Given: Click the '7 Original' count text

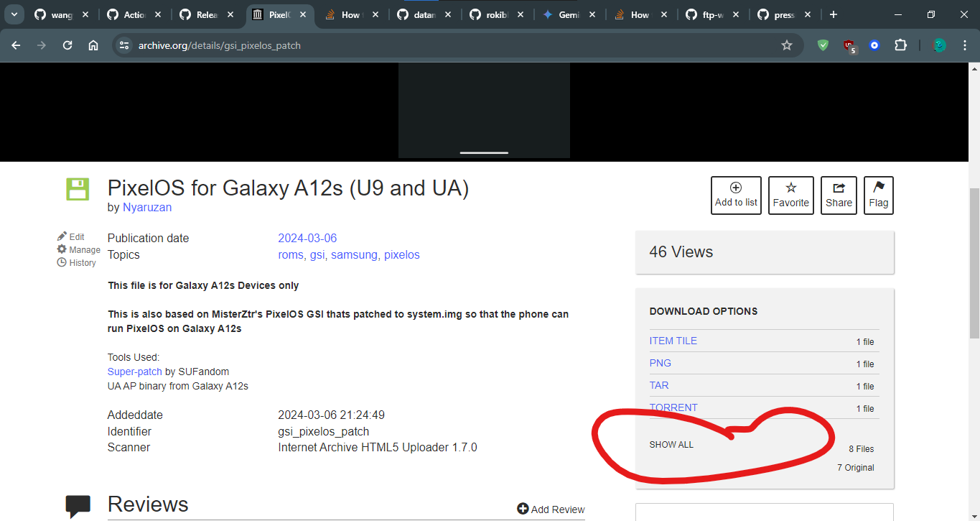Looking at the screenshot, I should (x=856, y=467).
